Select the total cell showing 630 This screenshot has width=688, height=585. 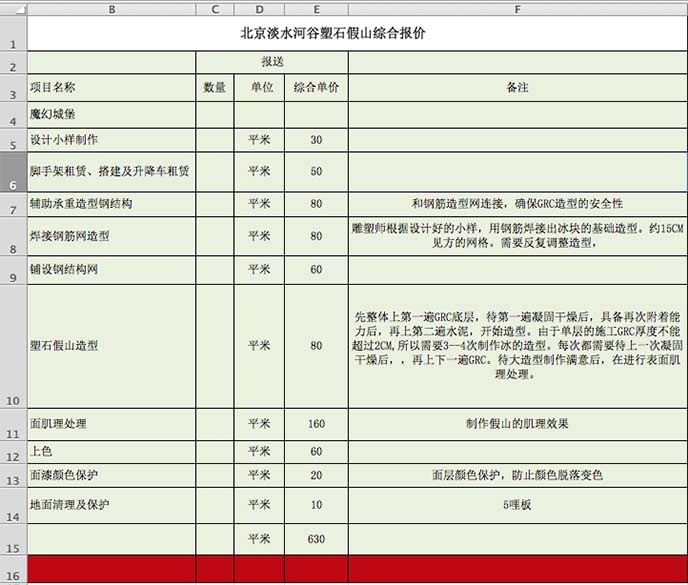316,539
